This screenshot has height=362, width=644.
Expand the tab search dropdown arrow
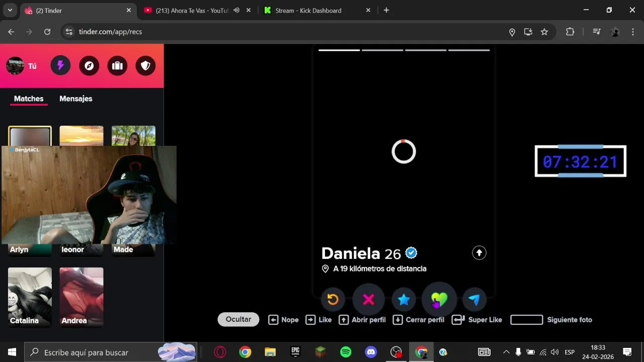[10, 10]
